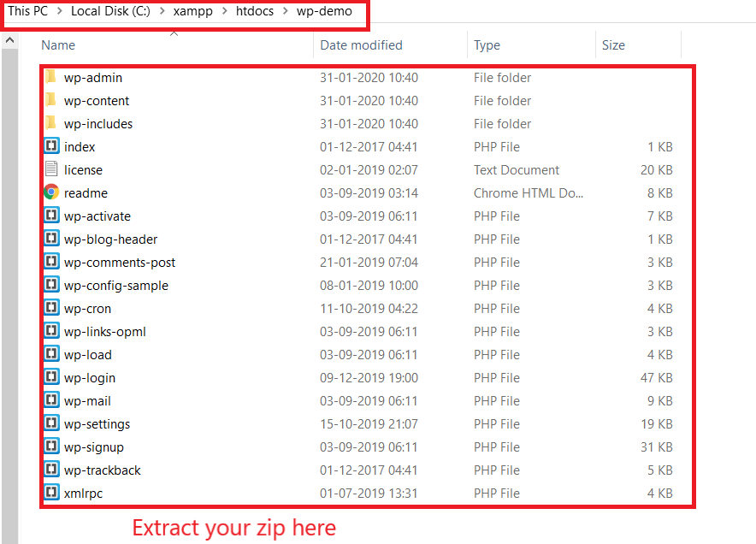
Task: Select the wp-config-sample file name
Action: click(116, 286)
